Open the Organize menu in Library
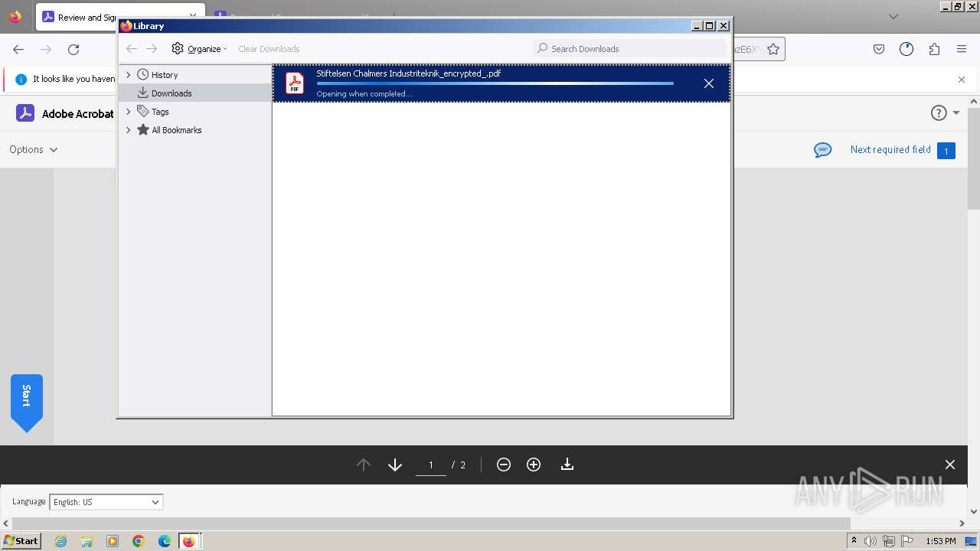 click(199, 48)
